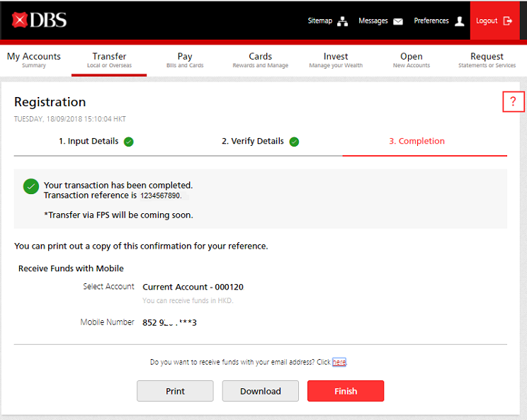Click the Preferences person icon
The height and width of the screenshot is (420, 527).
pos(460,21)
